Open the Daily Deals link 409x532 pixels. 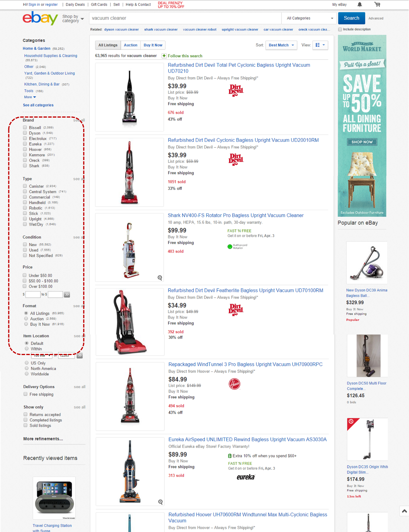75,5
